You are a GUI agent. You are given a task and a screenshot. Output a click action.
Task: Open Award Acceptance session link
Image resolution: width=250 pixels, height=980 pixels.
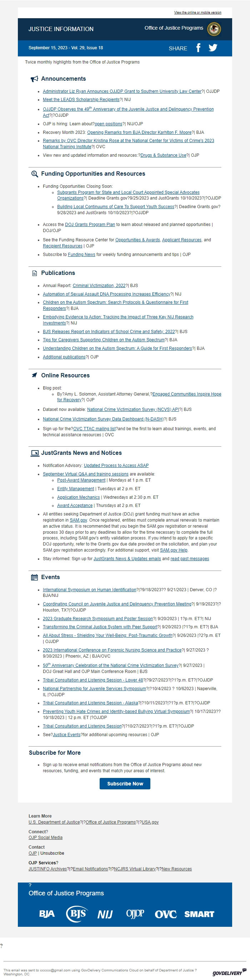click(75, 506)
